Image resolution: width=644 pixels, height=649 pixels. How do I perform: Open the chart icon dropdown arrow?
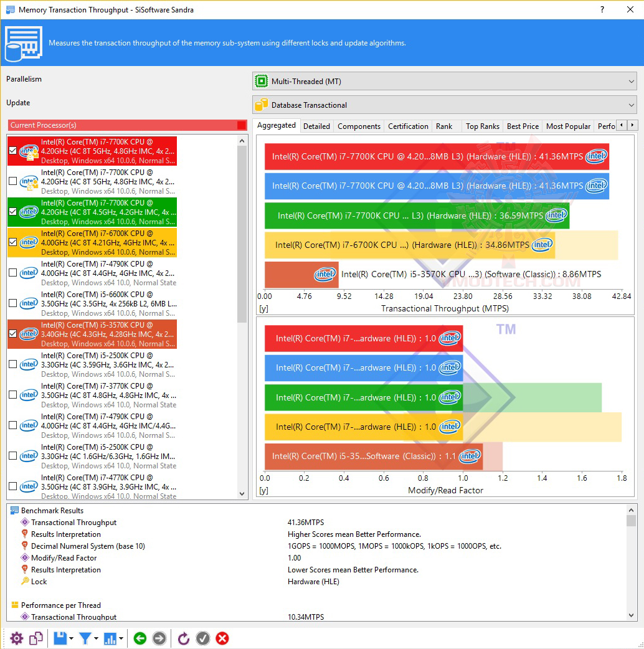[x=121, y=638]
